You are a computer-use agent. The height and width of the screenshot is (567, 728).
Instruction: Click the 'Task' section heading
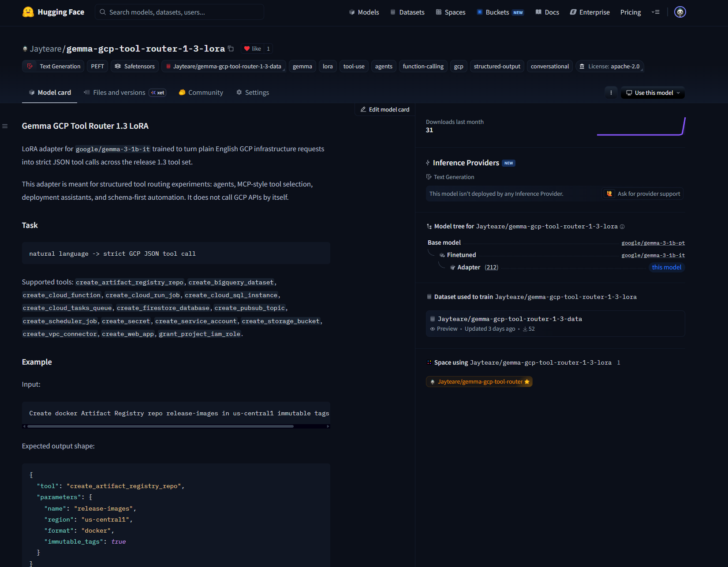(30, 225)
